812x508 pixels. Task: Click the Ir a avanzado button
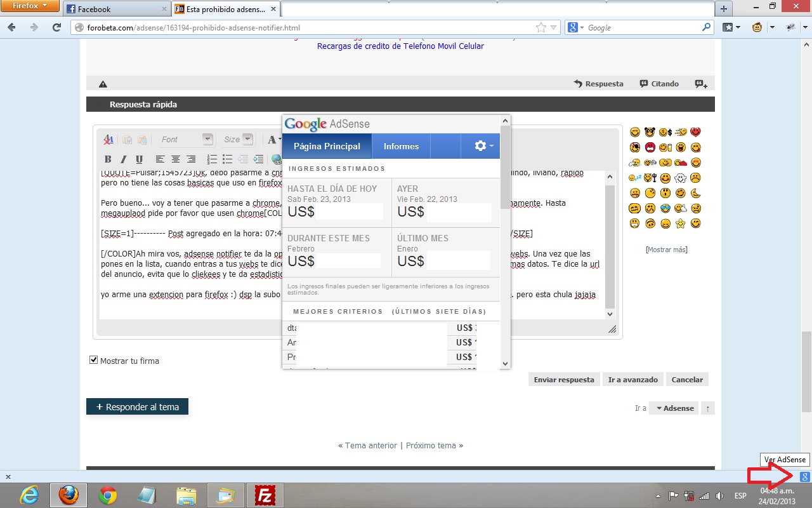[633, 380]
